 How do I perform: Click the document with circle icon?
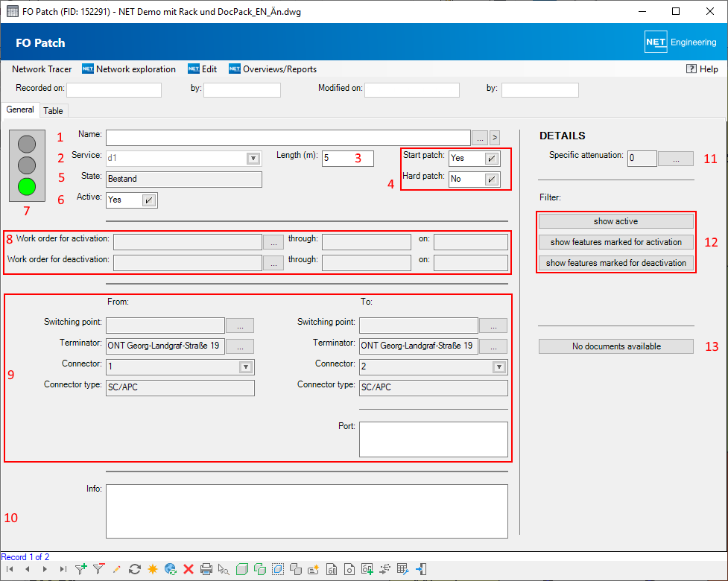pos(349,569)
